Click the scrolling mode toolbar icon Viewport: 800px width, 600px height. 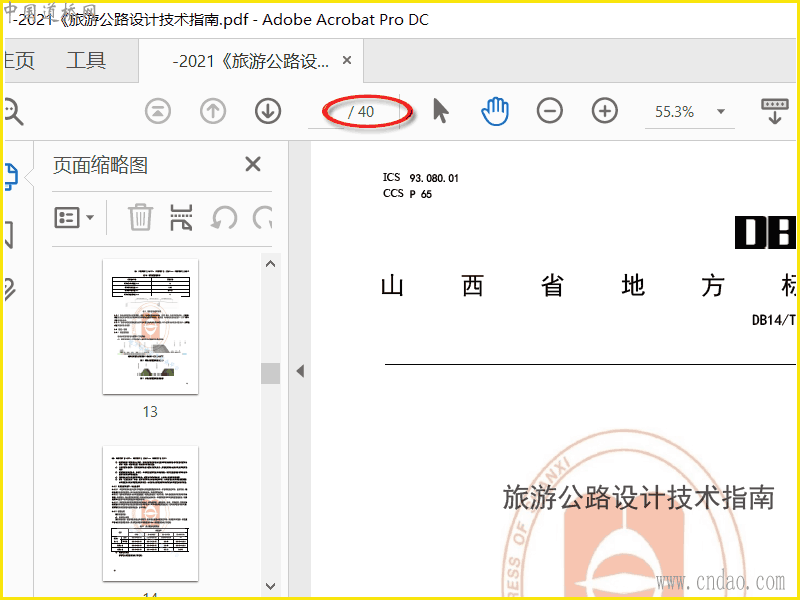774,111
